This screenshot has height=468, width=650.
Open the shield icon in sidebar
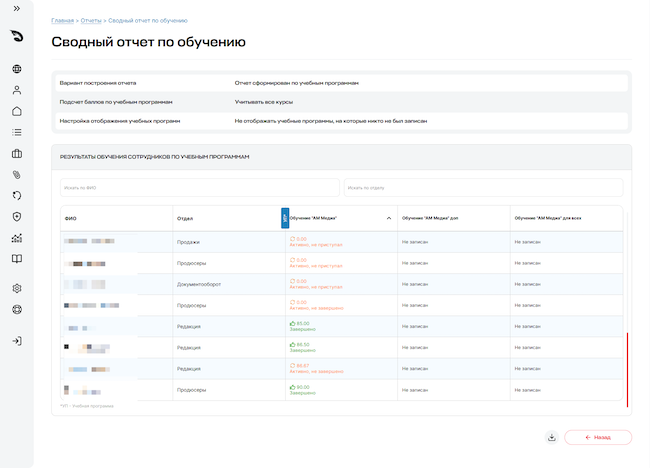pos(17,217)
